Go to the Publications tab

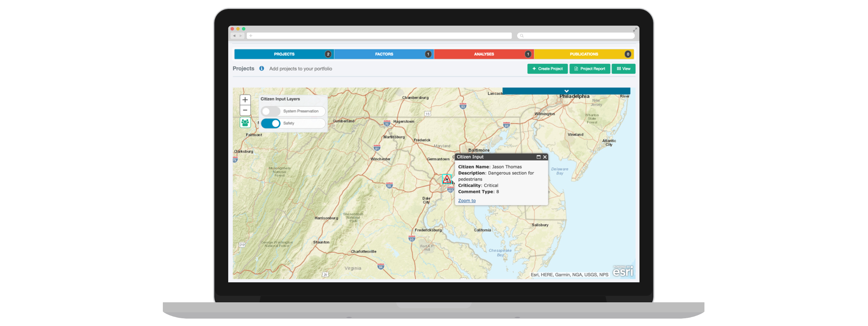[584, 54]
